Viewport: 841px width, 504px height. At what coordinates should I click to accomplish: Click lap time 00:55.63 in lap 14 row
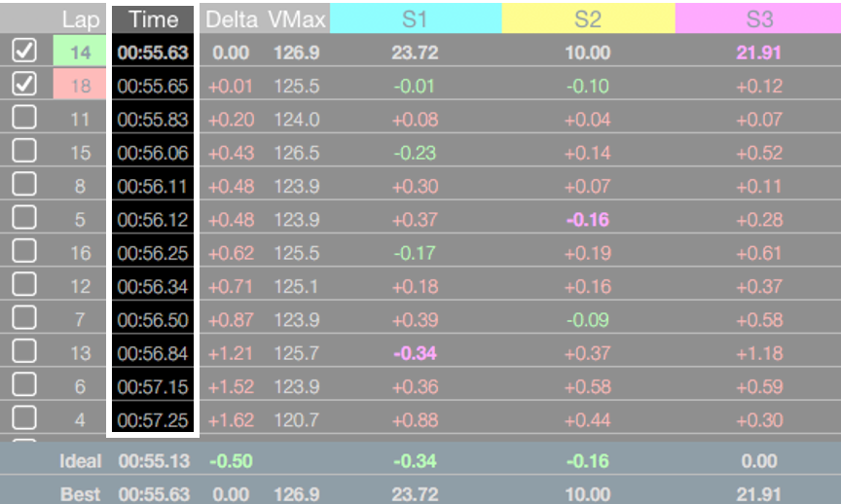point(153,53)
